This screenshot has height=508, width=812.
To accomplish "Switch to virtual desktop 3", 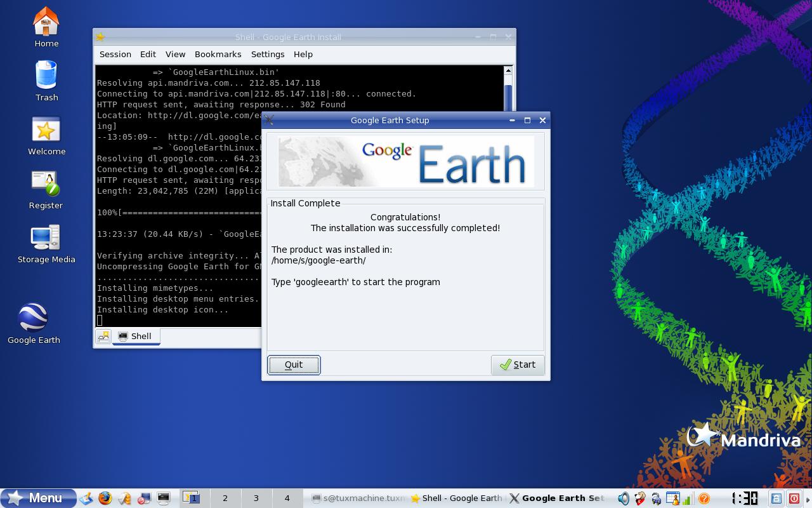I will (256, 498).
